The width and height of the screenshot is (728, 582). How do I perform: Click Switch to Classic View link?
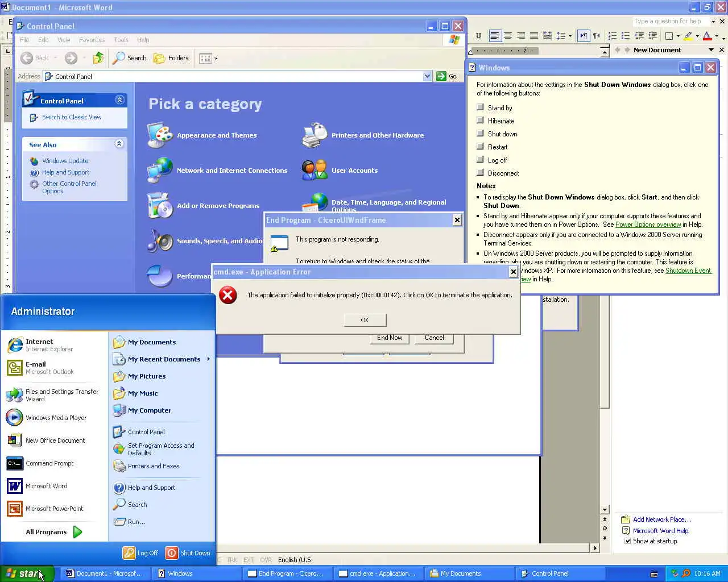click(x=72, y=117)
